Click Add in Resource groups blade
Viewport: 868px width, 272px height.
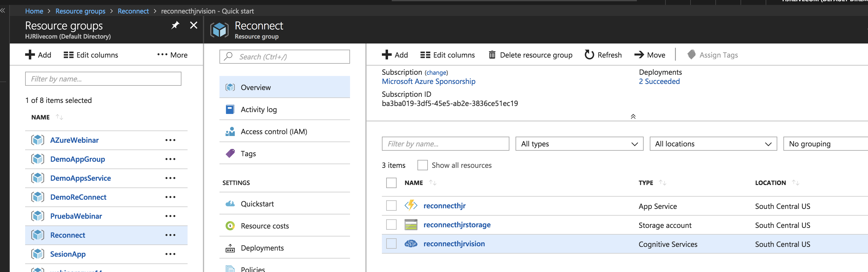click(38, 55)
